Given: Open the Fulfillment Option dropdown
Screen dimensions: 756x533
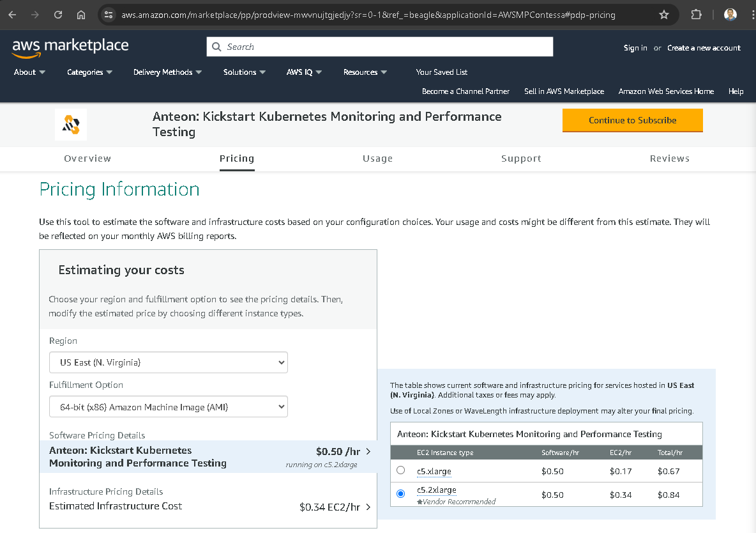Looking at the screenshot, I should coord(169,407).
